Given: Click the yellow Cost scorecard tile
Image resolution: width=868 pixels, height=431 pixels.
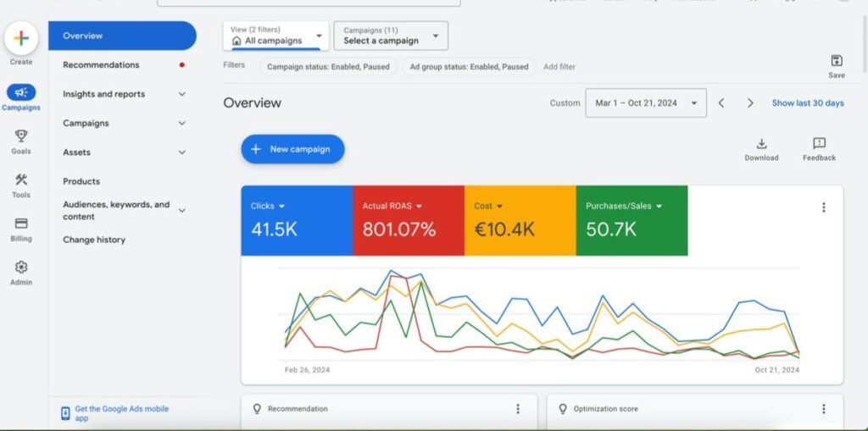Looking at the screenshot, I should (x=520, y=221).
